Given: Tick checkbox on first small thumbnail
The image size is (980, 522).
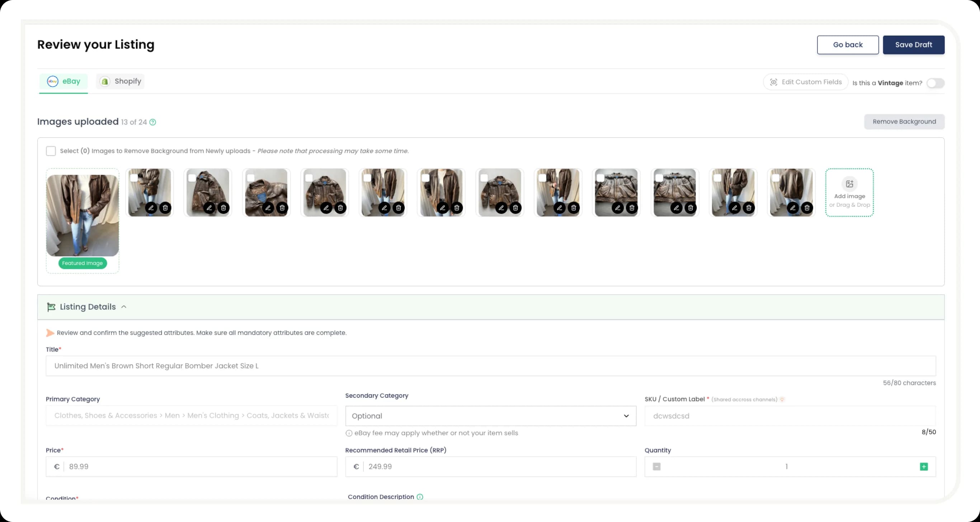Looking at the screenshot, I should click(x=134, y=178).
